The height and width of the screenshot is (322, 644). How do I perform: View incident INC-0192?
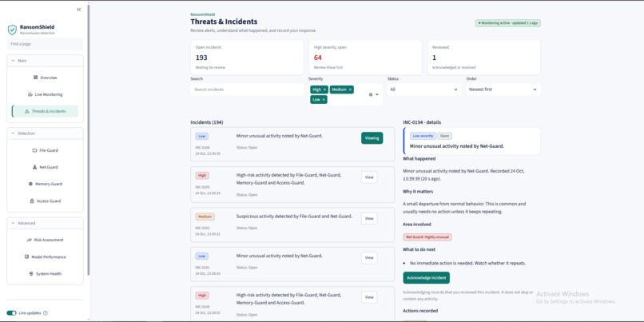(369, 218)
